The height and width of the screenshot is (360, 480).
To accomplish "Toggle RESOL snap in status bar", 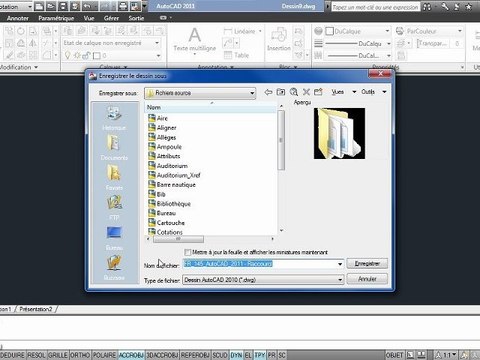I will (36, 355).
